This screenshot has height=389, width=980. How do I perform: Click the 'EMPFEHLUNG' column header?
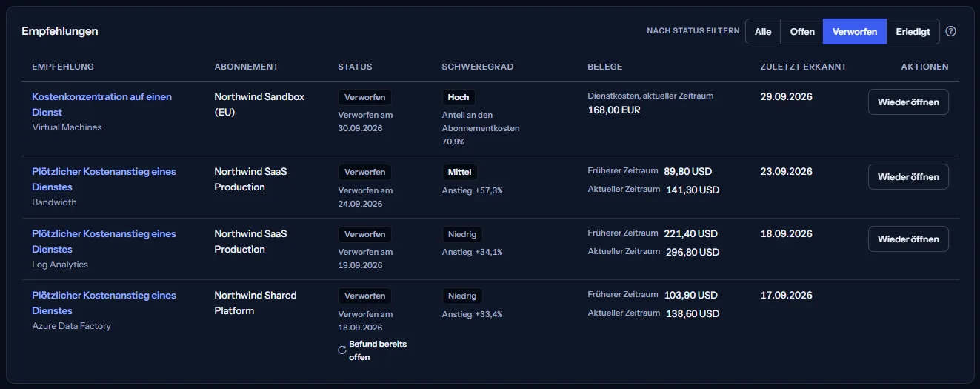63,67
